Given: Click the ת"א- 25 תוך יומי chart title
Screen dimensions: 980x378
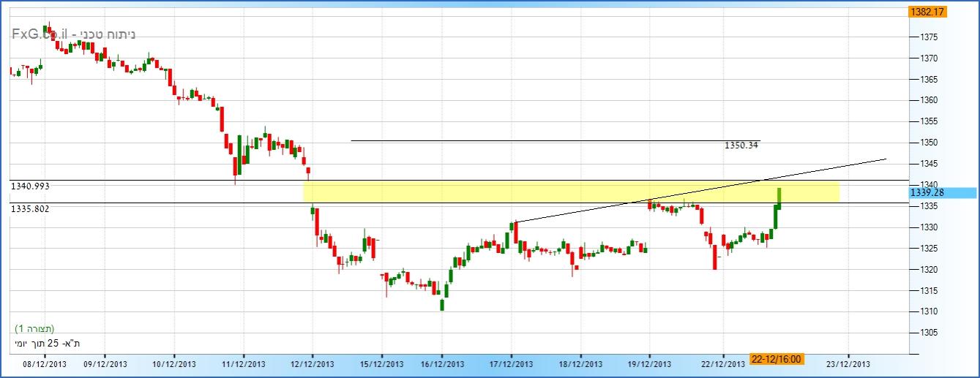Looking at the screenshot, I should coord(47,343).
